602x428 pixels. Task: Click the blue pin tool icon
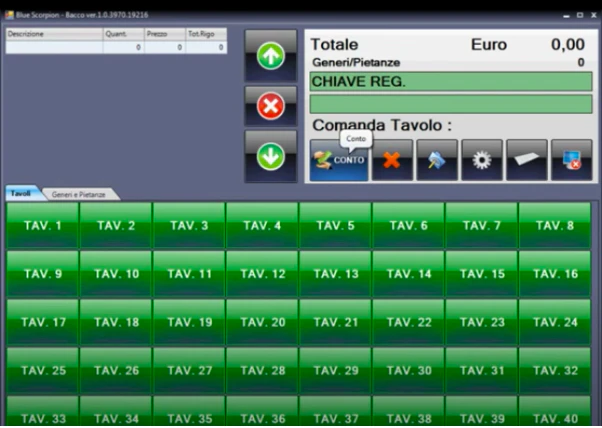(x=437, y=160)
